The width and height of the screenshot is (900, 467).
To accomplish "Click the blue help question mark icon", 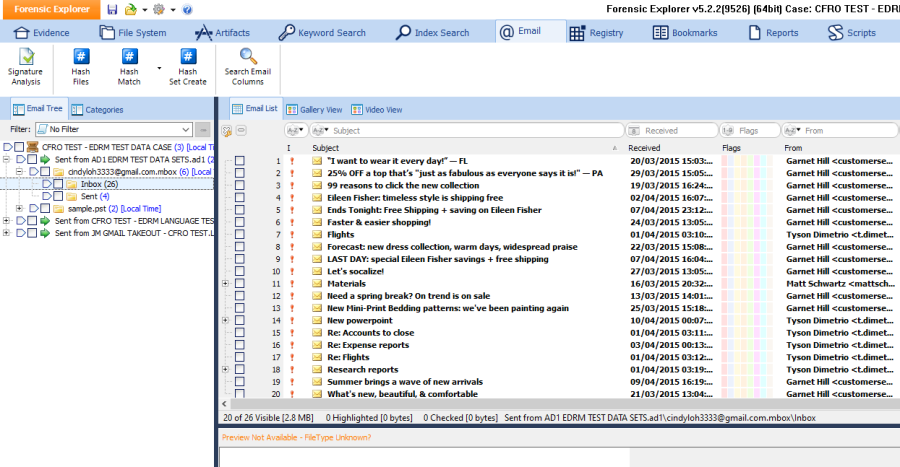I will (187, 9).
